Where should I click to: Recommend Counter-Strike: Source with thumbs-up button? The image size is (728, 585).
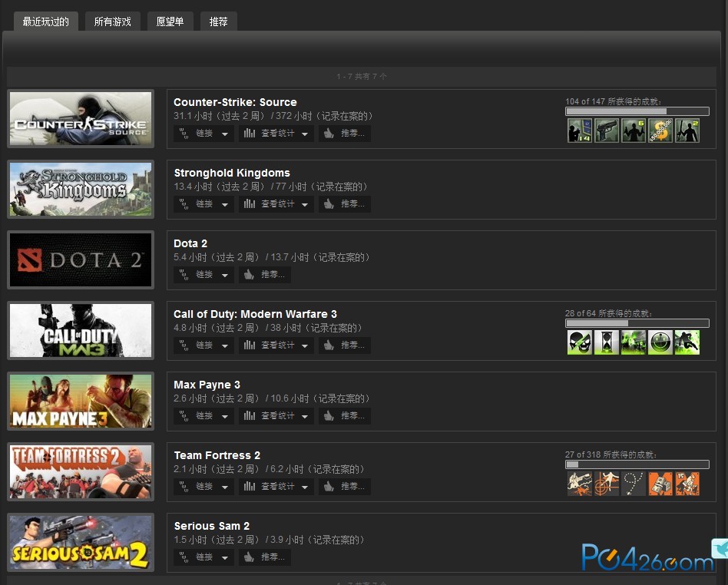pos(345,134)
